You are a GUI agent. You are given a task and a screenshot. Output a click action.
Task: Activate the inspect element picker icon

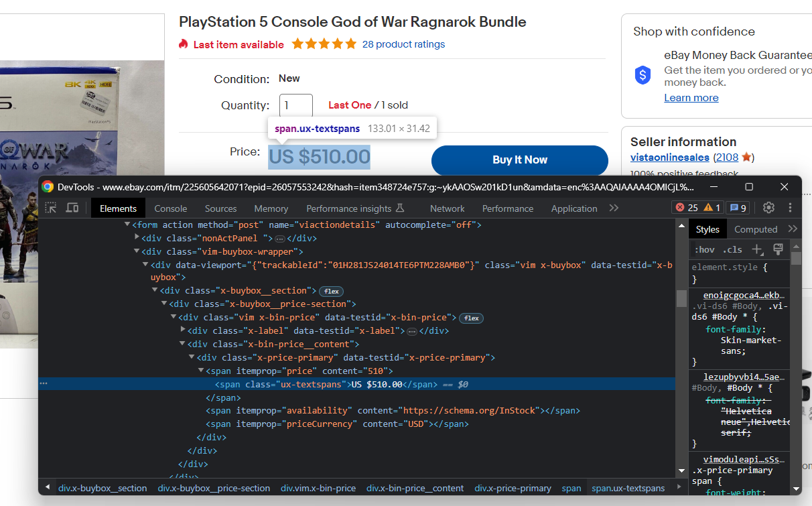[51, 208]
